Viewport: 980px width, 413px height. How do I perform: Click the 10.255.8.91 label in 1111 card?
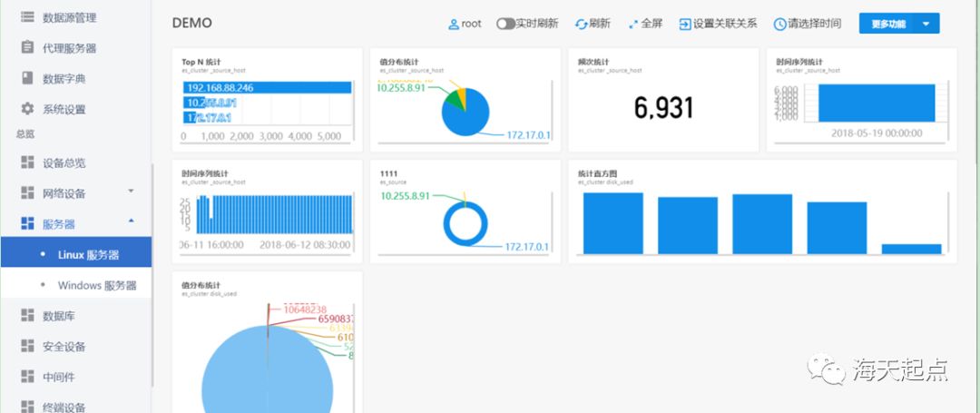403,195
